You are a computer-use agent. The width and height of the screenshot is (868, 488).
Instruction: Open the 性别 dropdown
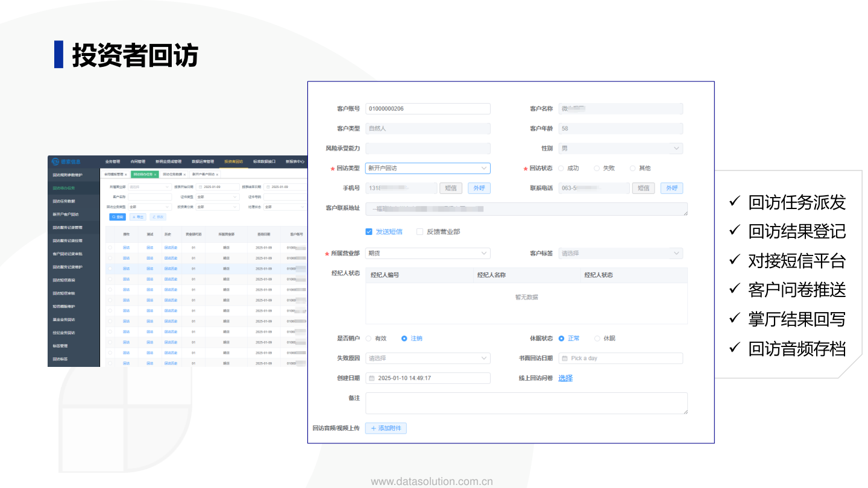pyautogui.click(x=621, y=148)
